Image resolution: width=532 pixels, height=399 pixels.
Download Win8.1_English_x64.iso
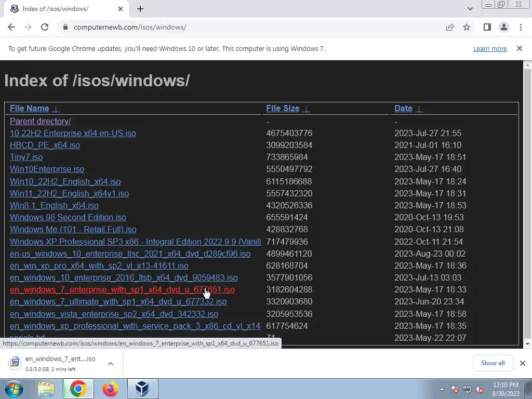[54, 205]
